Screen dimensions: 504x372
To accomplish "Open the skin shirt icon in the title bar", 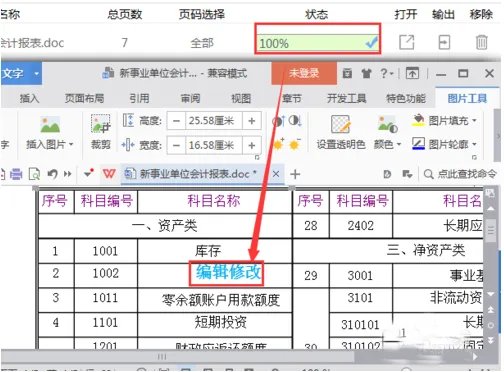I will [x=366, y=73].
